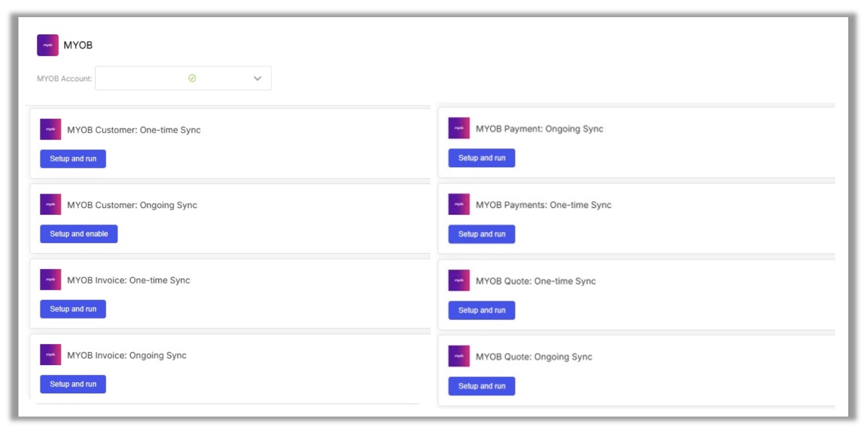Screen dimensions: 868x435
Task: Click MYOB icon beside Invoice: Ongoing Sync
Action: [51, 355]
